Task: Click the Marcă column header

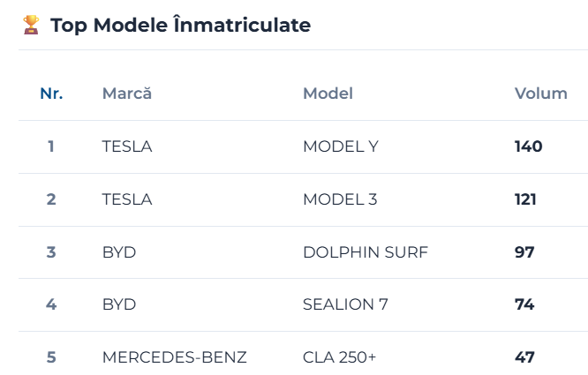Action: pyautogui.click(x=127, y=94)
